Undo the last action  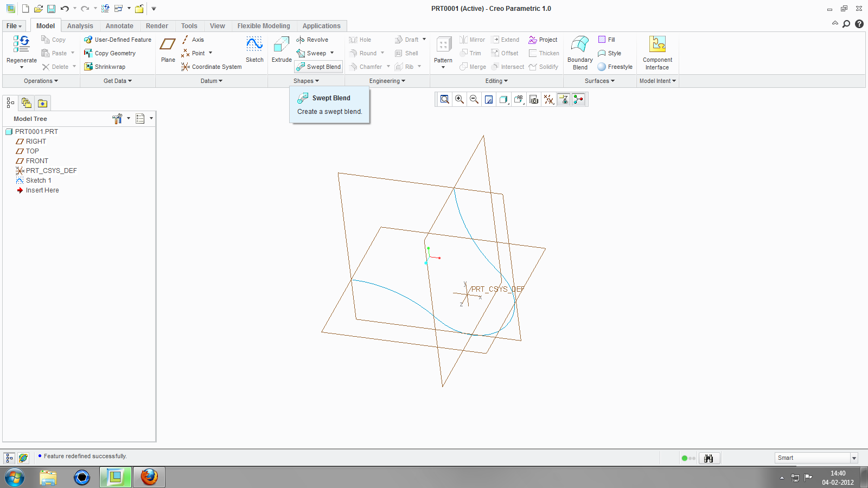coord(65,9)
